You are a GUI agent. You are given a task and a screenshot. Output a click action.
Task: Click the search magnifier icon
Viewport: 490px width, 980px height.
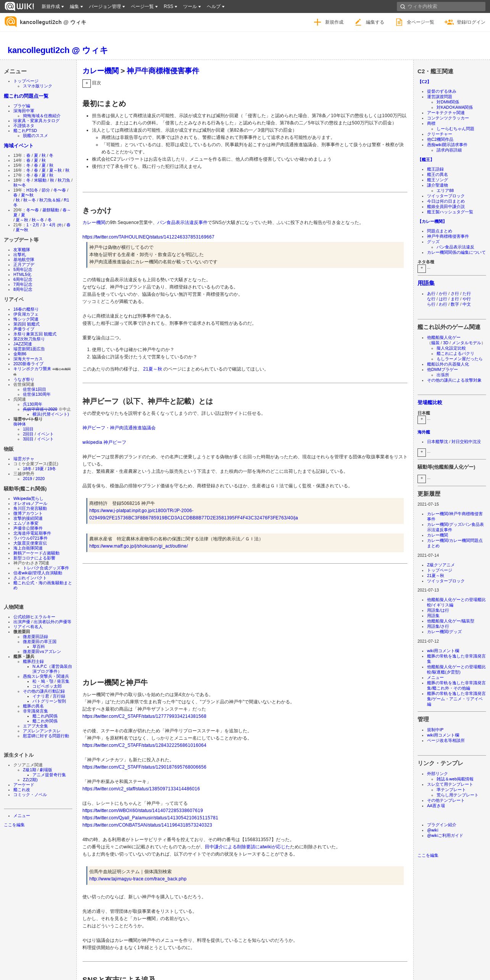click(x=402, y=6)
